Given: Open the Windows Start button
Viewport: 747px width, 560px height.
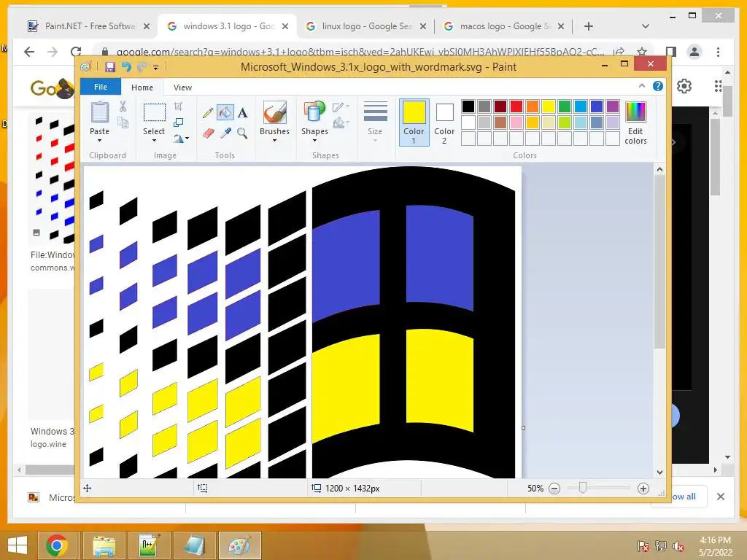Looking at the screenshot, I should point(18,545).
